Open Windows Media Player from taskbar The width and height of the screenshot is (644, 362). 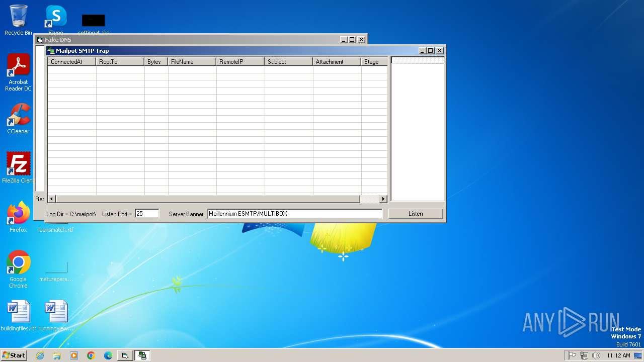74,355
